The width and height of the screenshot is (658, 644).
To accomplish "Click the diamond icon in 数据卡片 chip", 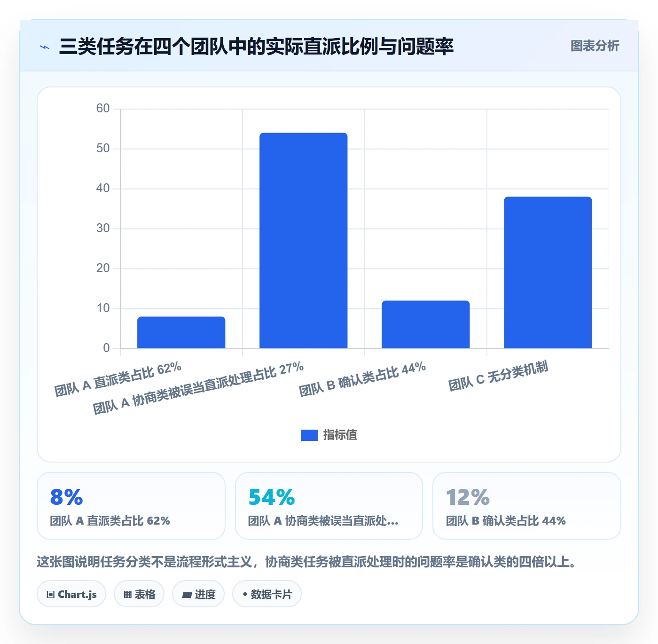I will 245,594.
